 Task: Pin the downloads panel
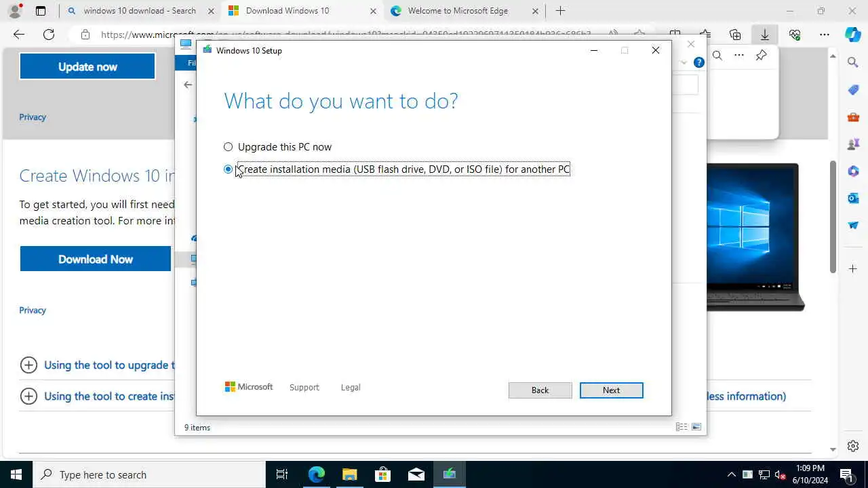click(762, 56)
